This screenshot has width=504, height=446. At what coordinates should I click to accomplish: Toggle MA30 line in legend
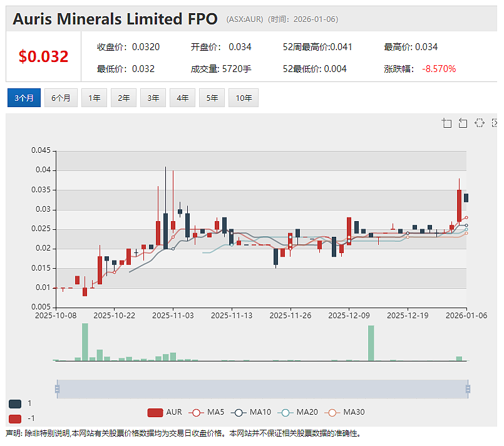[x=344, y=412]
